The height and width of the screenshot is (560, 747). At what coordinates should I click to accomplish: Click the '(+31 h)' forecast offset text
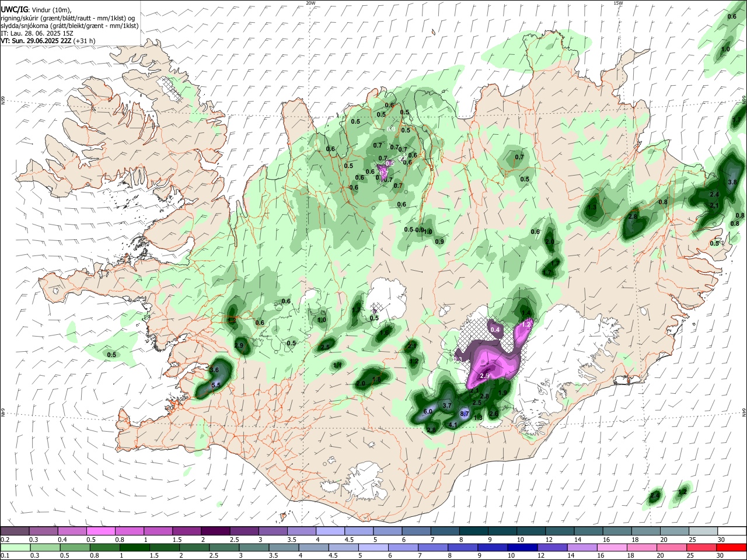click(85, 41)
